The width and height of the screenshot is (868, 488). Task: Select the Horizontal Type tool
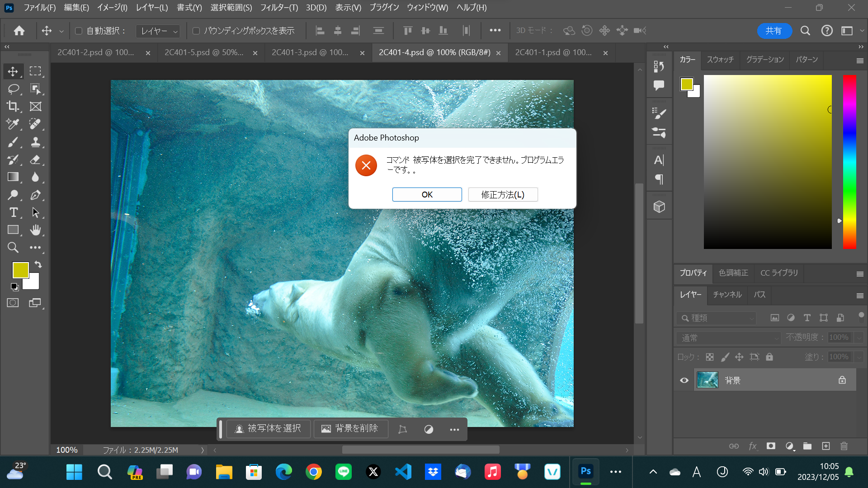pyautogui.click(x=13, y=212)
